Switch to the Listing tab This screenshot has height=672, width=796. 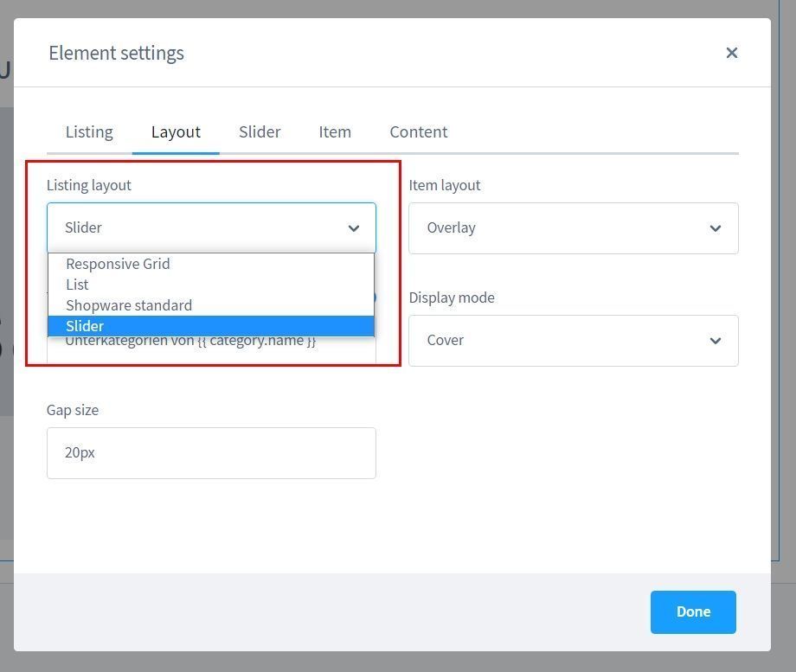click(89, 131)
